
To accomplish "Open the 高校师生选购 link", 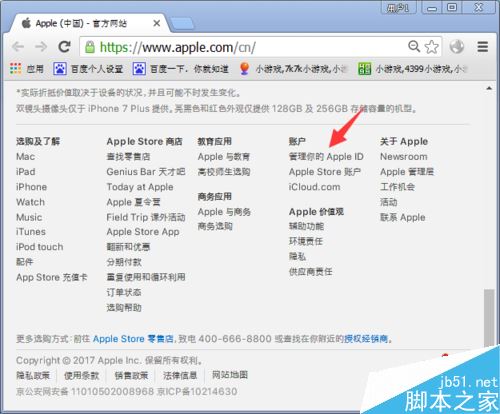I will pos(224,172).
